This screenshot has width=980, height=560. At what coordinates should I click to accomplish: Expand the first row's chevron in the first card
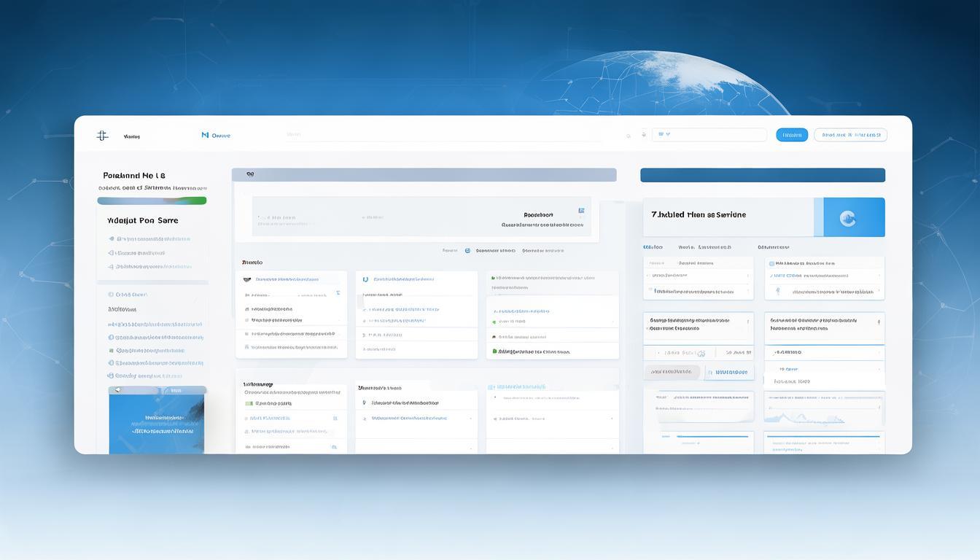pyautogui.click(x=337, y=293)
